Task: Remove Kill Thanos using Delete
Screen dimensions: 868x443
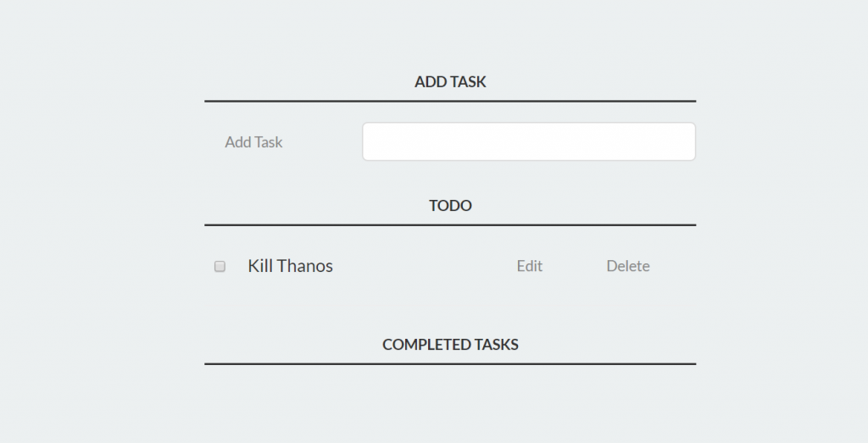Action: 628,266
